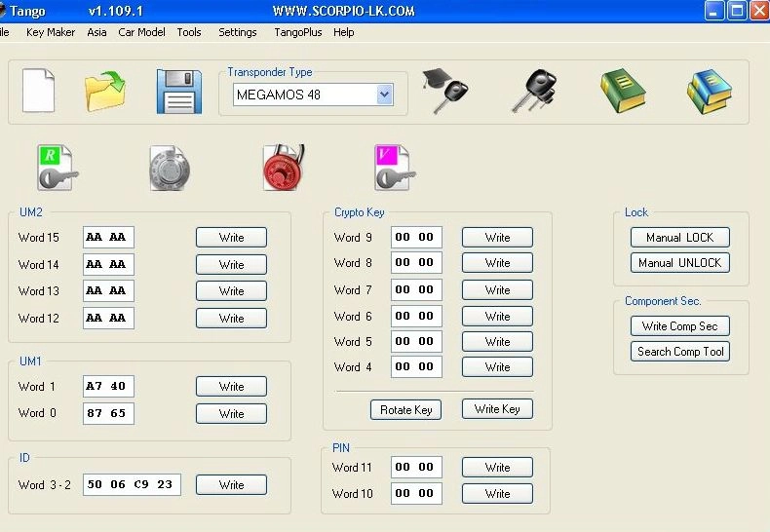The image size is (770, 532).
Task: Click Write for Crypto Key Word 8
Action: point(497,263)
